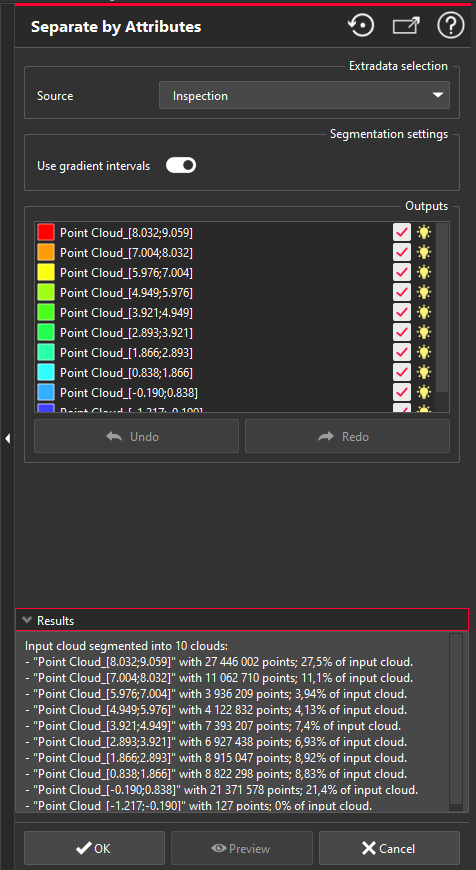Collapse the side panel with left arrow
476x870 pixels.
point(7,438)
